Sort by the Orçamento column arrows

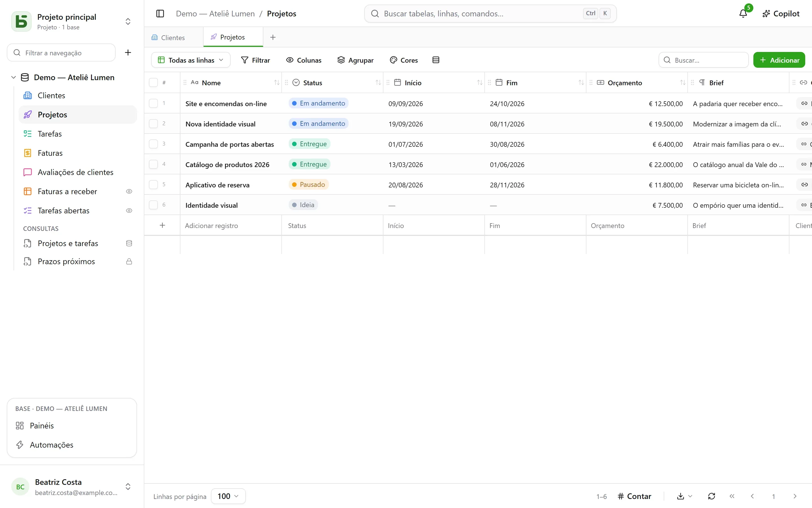click(x=683, y=83)
